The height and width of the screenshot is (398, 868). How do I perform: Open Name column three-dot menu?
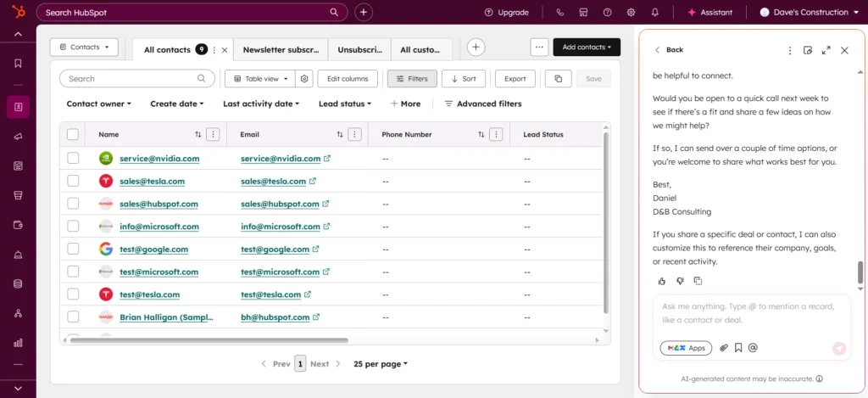(x=213, y=134)
